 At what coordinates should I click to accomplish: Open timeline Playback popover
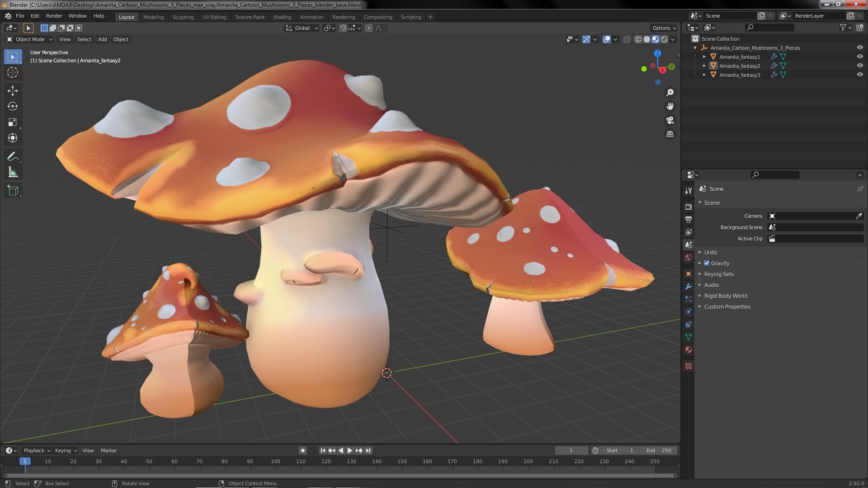37,450
